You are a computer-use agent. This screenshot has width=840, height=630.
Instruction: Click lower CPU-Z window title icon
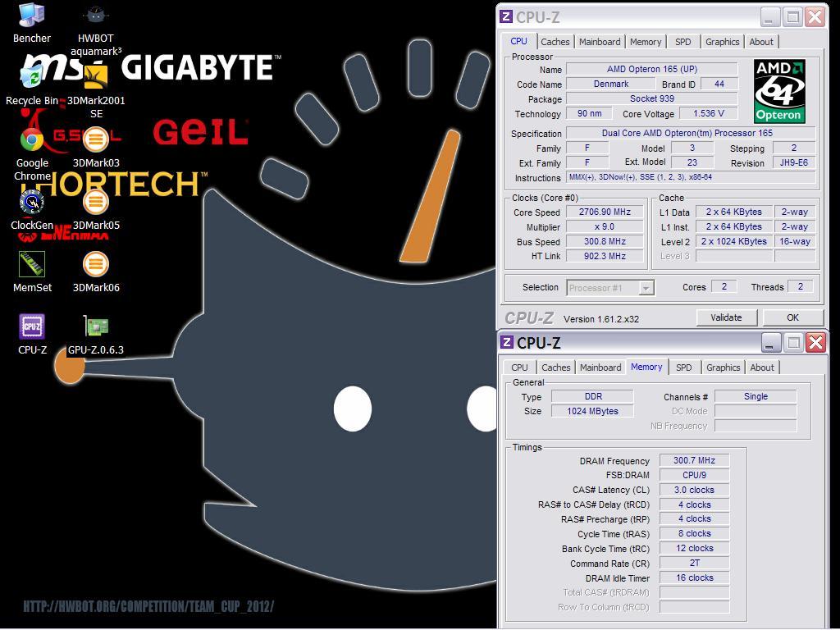pos(507,342)
